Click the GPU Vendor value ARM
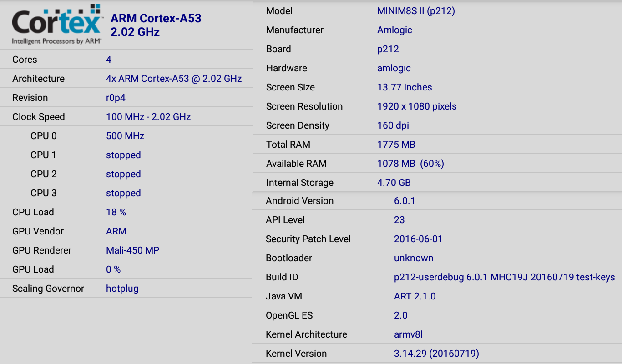 (116, 231)
